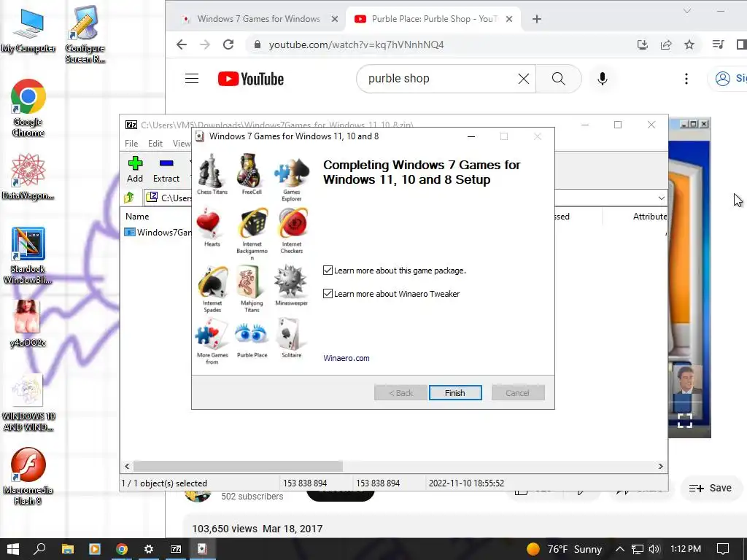
Task: Open the 76°F Sunny weather widget
Action: tap(565, 549)
